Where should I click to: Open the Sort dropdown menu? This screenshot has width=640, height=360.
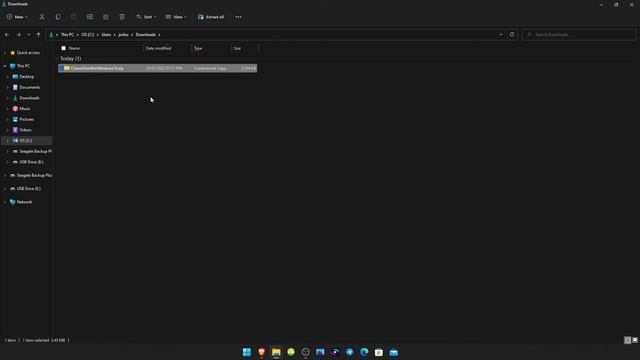point(146,17)
